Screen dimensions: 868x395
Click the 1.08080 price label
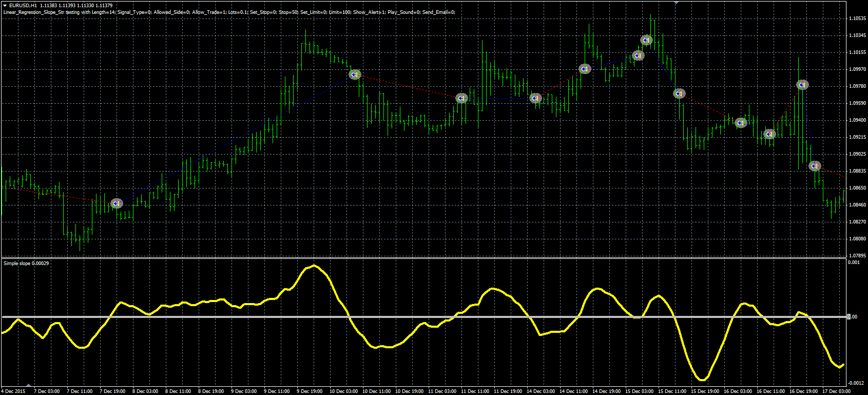(857, 239)
